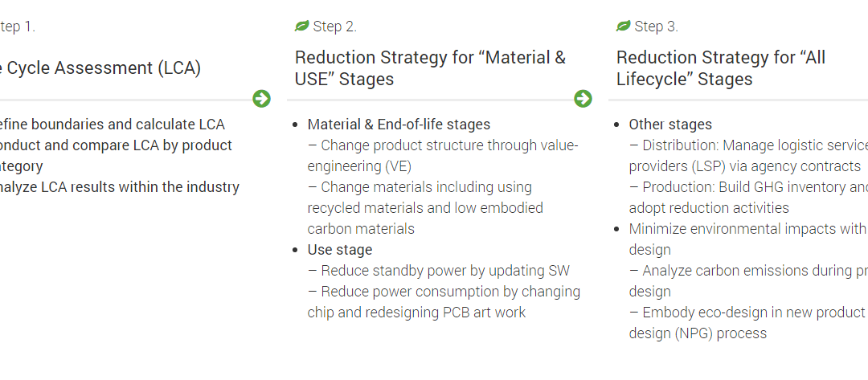This screenshot has width=868, height=380.
Task: Click the green leaf icon beside Step 2
Action: pos(301,26)
